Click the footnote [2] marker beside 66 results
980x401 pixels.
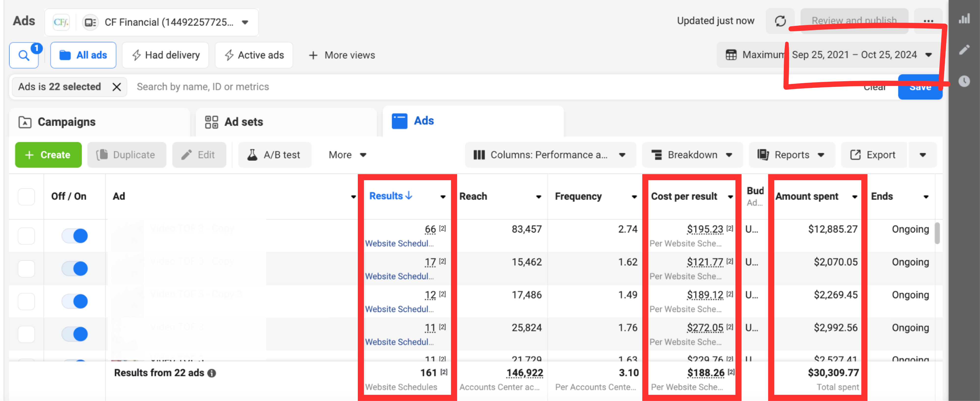tap(442, 228)
